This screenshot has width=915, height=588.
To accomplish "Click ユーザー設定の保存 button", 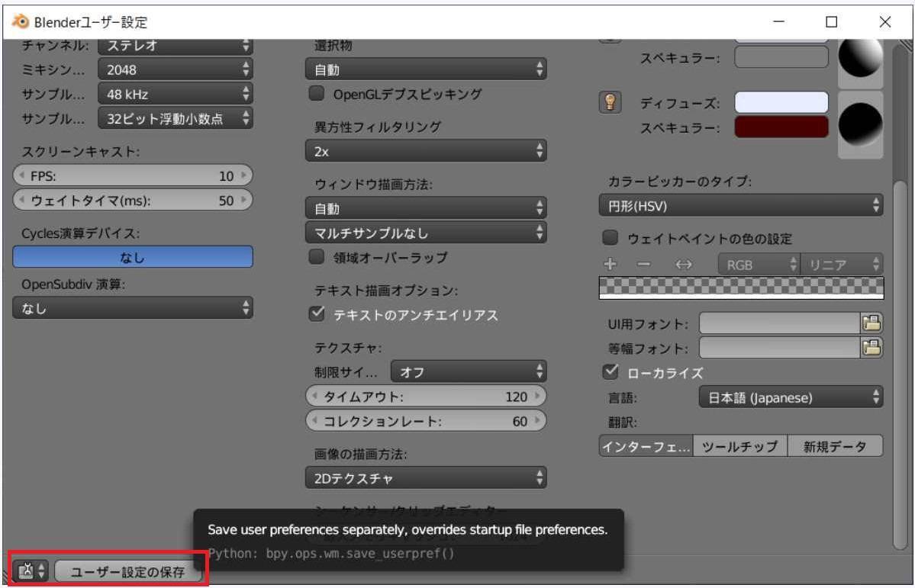I will tap(127, 571).
